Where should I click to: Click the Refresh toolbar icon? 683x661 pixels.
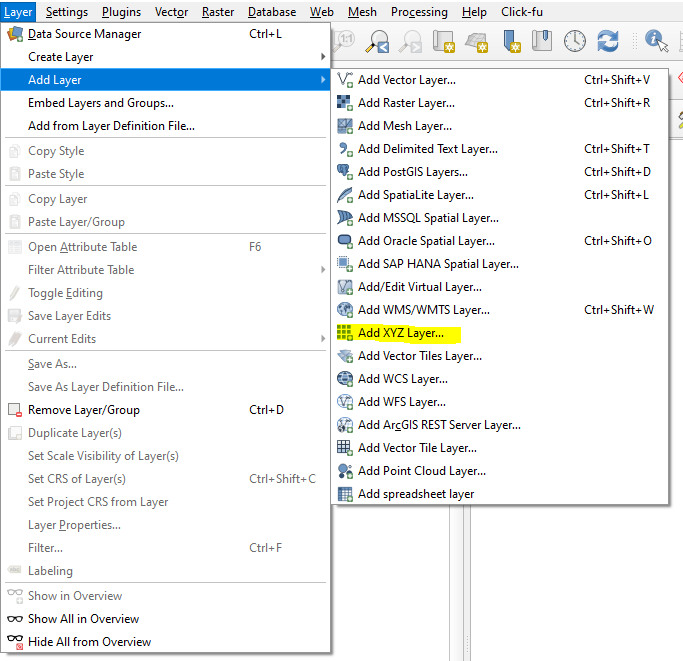coord(608,41)
